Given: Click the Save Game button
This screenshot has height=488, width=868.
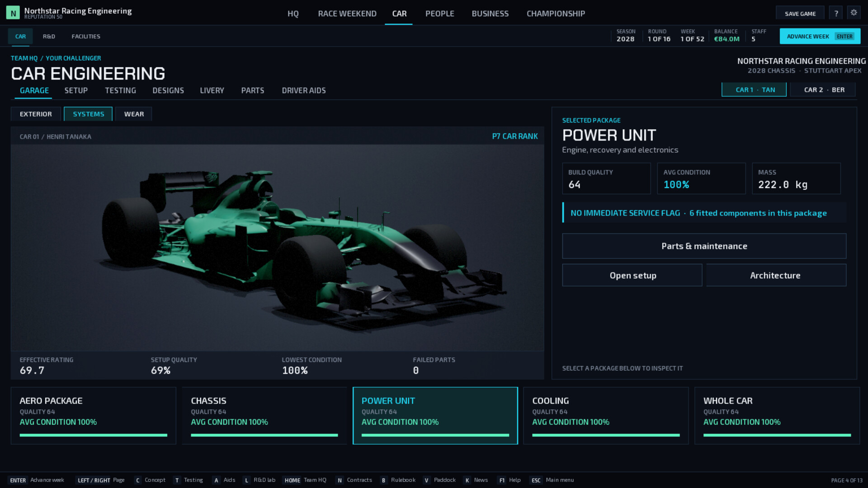Looking at the screenshot, I should [x=800, y=14].
